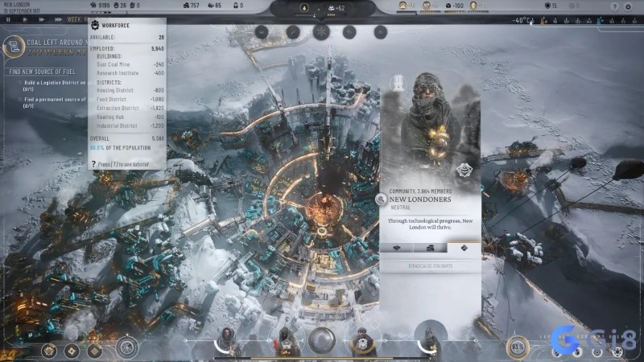Click the first circular icon in top center row
The height and width of the screenshot is (362, 644).
click(x=262, y=32)
